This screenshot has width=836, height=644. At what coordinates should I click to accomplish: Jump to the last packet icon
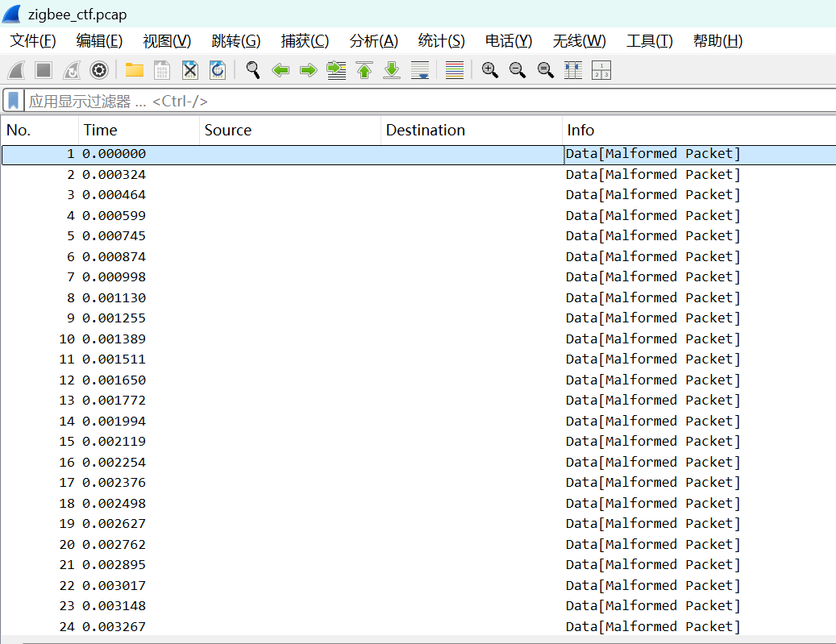[392, 70]
